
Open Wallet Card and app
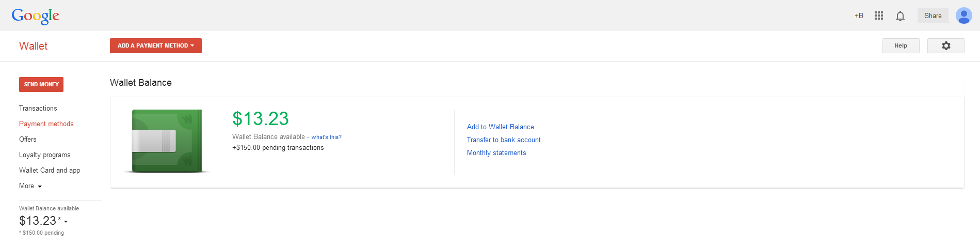coord(50,171)
